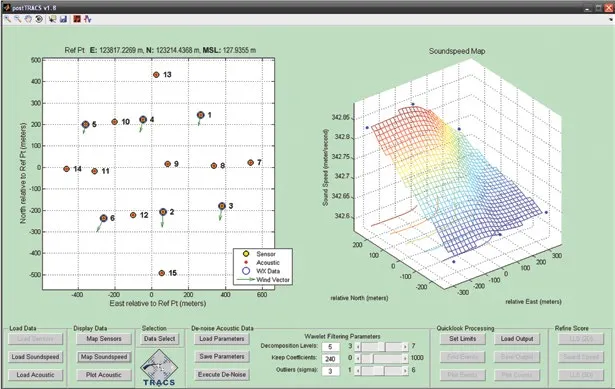This screenshot has width=615, height=389.
Task: Click the red square toolbar icon
Action: tap(77, 19)
